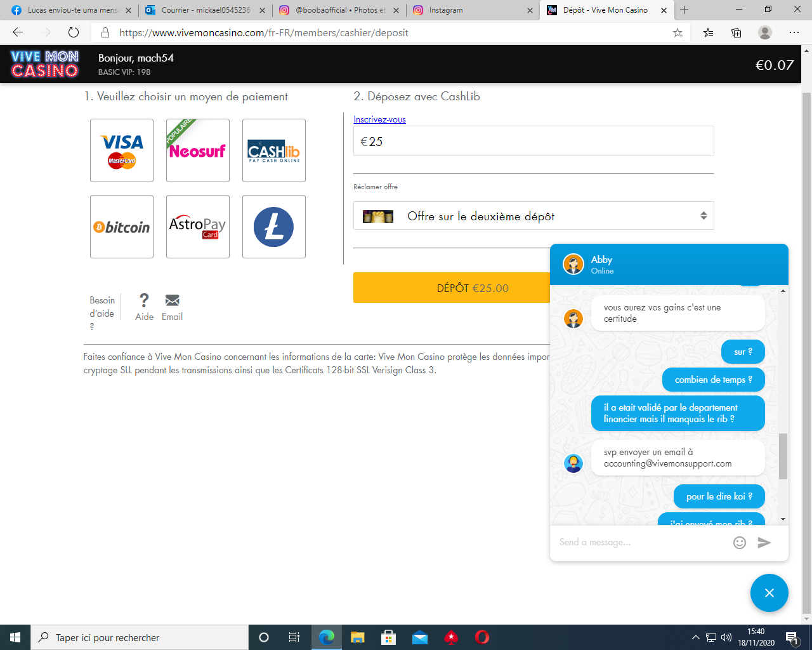The height and width of the screenshot is (650, 812).
Task: Choose the AstroPay Card option
Action: (x=198, y=227)
